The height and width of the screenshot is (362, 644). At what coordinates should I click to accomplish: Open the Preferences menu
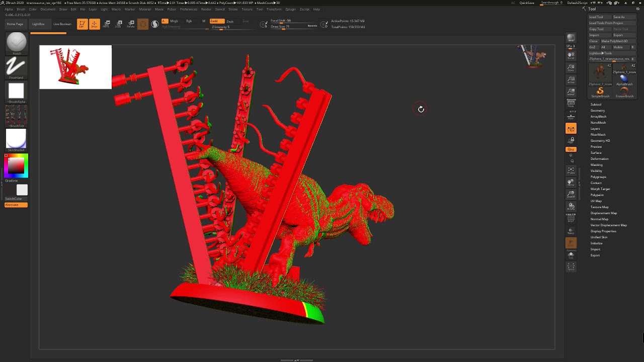pos(188,9)
